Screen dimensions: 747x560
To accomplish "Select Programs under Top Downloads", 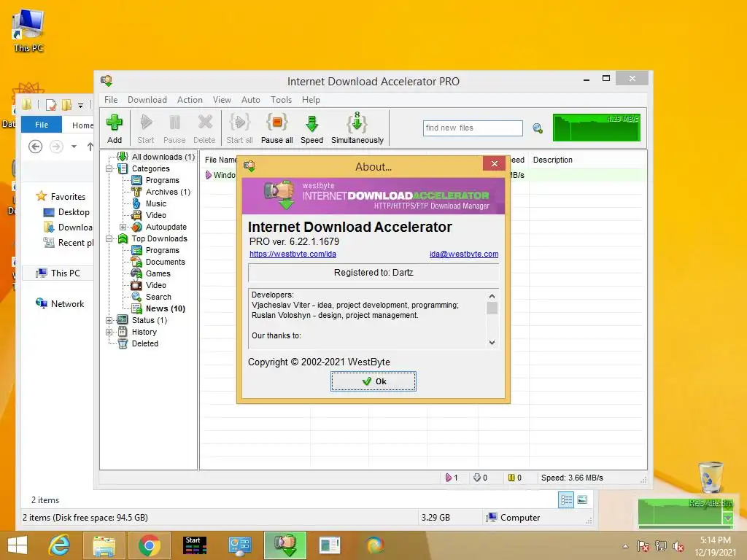I will click(x=163, y=250).
